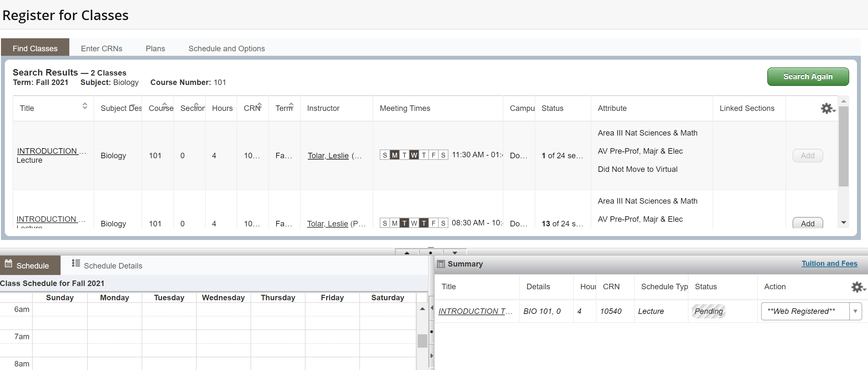Click the dot on the vertical panel splitter
This screenshot has width=868, height=370.
pos(432,331)
